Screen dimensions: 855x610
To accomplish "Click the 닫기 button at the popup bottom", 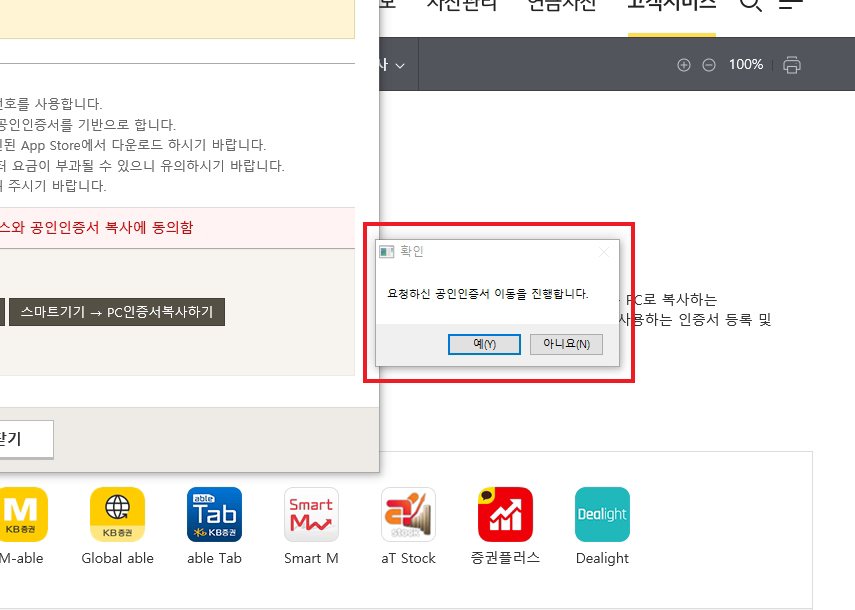I will coord(26,439).
